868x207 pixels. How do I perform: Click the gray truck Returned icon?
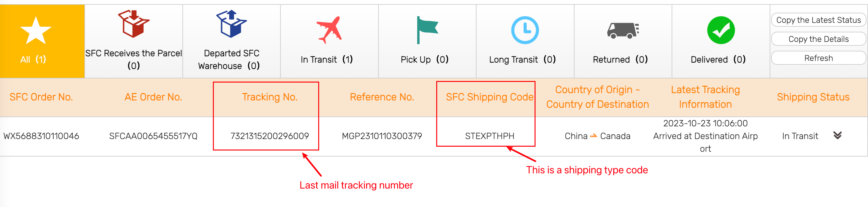623,31
